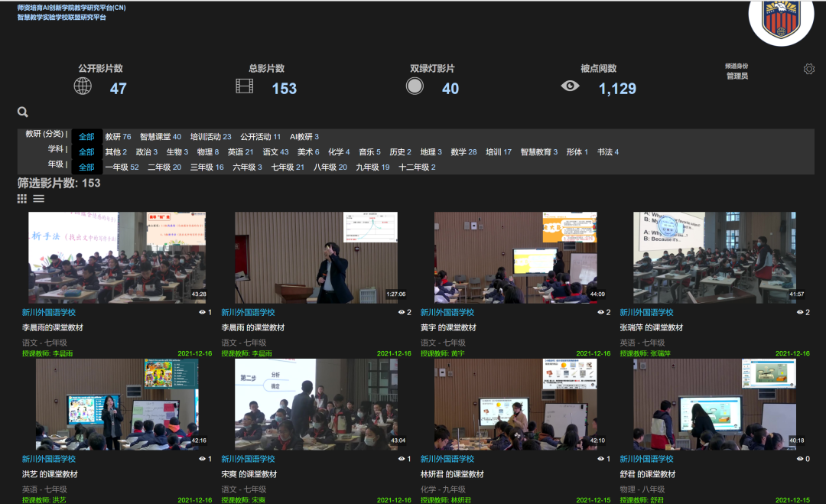Filter subject by 语文
Screen dimensions: 826x504
tap(275, 152)
